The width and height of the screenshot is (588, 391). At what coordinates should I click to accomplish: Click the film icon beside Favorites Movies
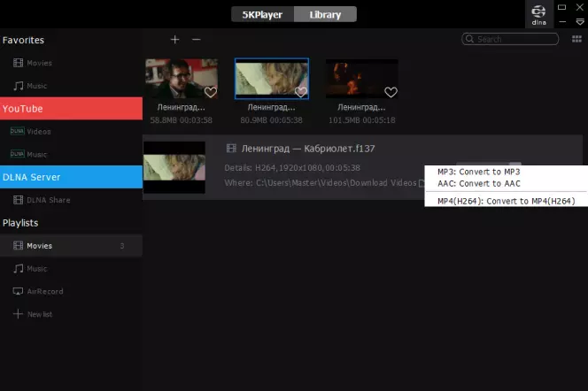(x=18, y=63)
